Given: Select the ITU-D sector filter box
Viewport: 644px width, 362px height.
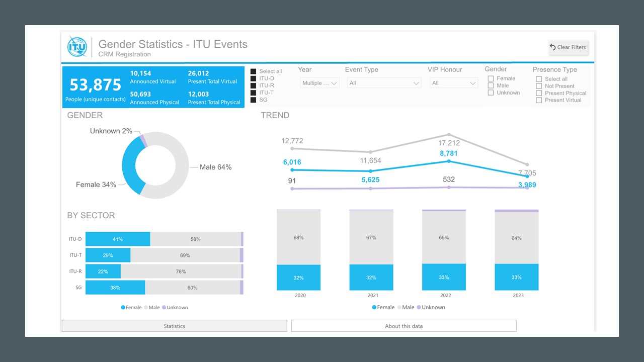Looking at the screenshot, I should [x=253, y=78].
